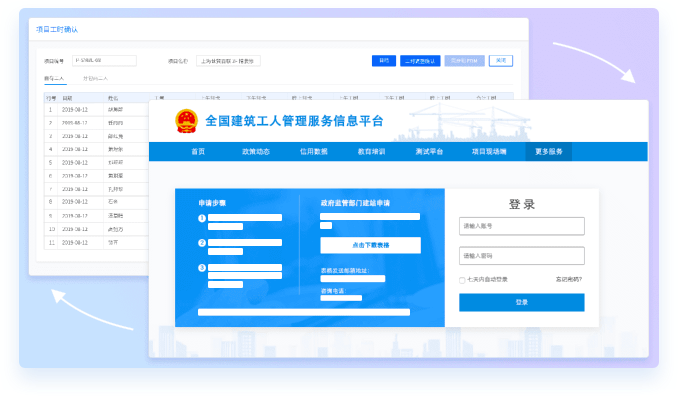This screenshot has height=398, width=678.
Task: Click the 项目工时确认 window title
Action: pyautogui.click(x=57, y=29)
